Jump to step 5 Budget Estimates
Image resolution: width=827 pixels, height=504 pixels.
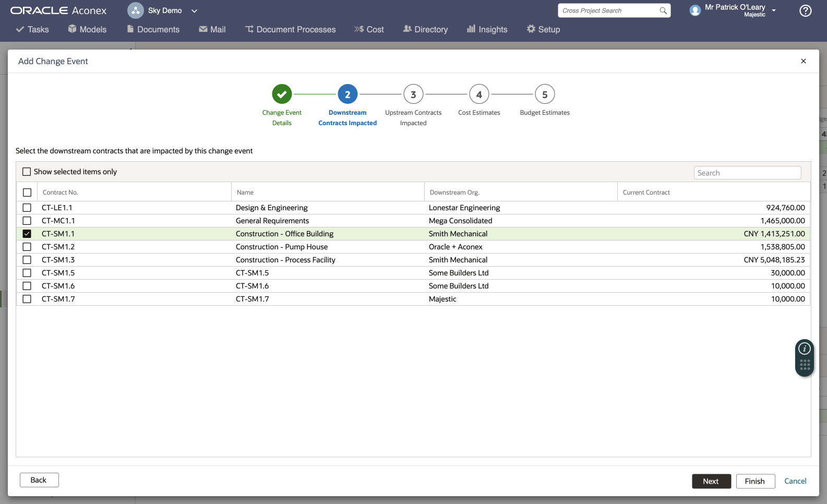[545, 94]
